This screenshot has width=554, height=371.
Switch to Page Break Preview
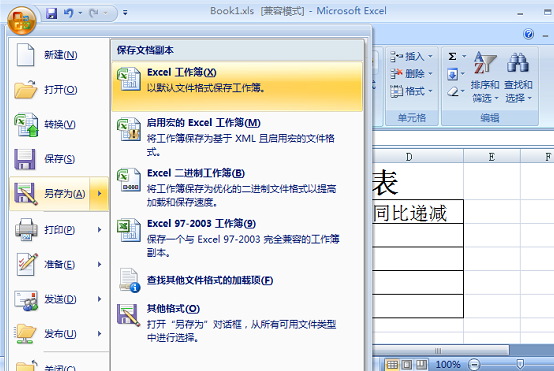tap(421, 364)
